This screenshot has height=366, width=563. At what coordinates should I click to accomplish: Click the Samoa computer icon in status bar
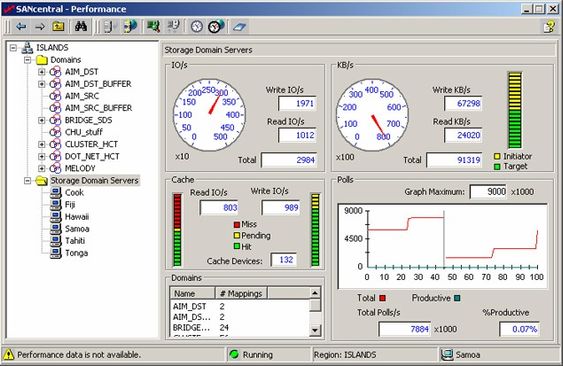pos(447,355)
